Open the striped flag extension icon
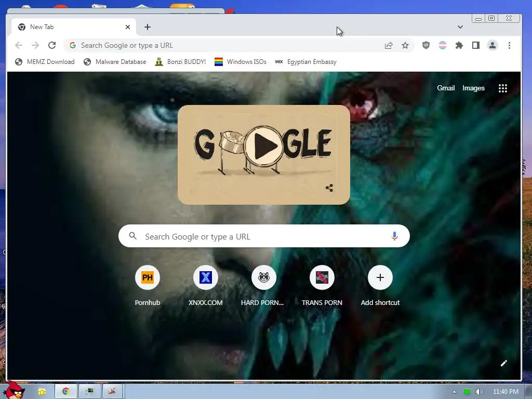The width and height of the screenshot is (532, 399). click(443, 45)
